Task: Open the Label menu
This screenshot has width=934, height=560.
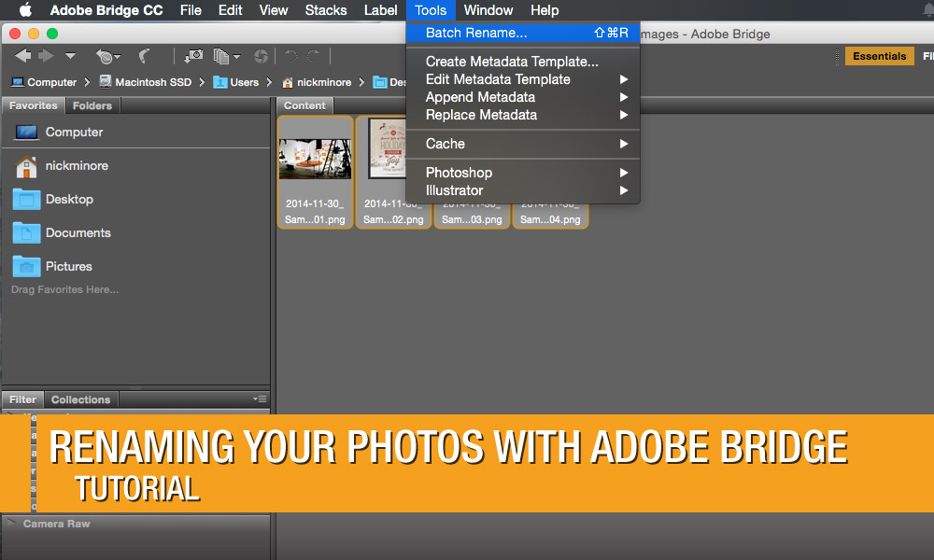Action: [381, 10]
